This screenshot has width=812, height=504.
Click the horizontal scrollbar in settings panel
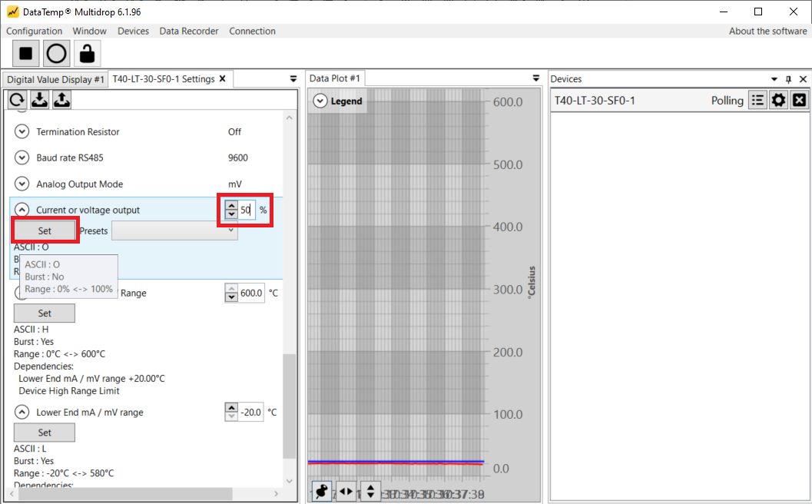[125, 494]
